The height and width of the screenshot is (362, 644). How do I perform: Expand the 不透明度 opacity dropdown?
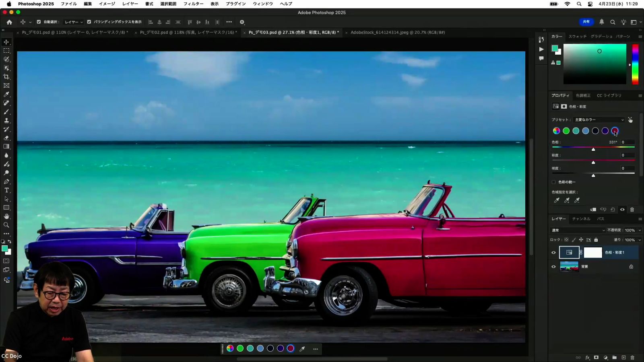640,230
